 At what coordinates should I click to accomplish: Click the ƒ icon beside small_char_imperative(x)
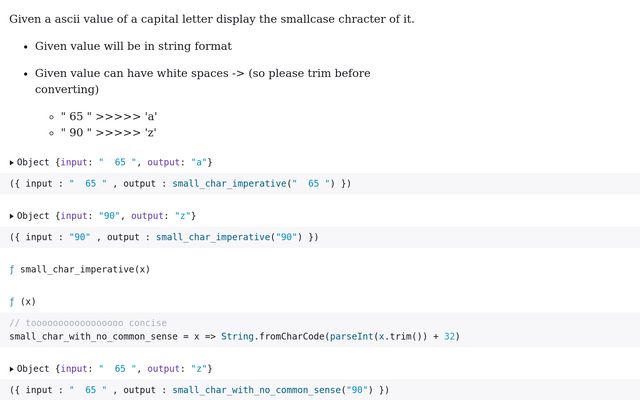12,269
